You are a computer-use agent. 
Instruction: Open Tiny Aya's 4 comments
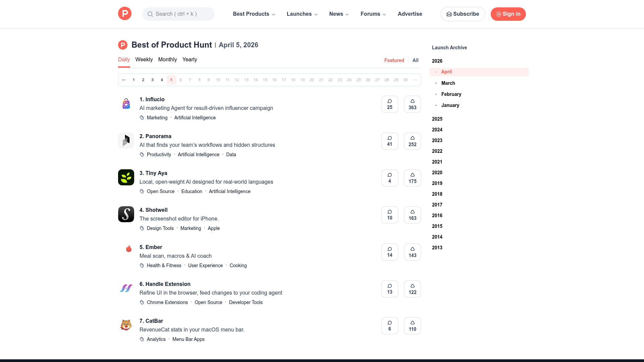[390, 178]
